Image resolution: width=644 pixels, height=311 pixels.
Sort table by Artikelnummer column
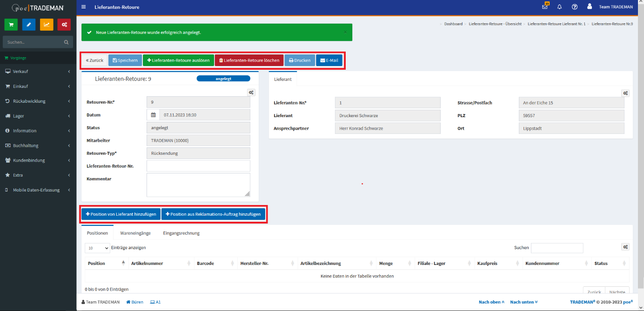pyautogui.click(x=158, y=263)
